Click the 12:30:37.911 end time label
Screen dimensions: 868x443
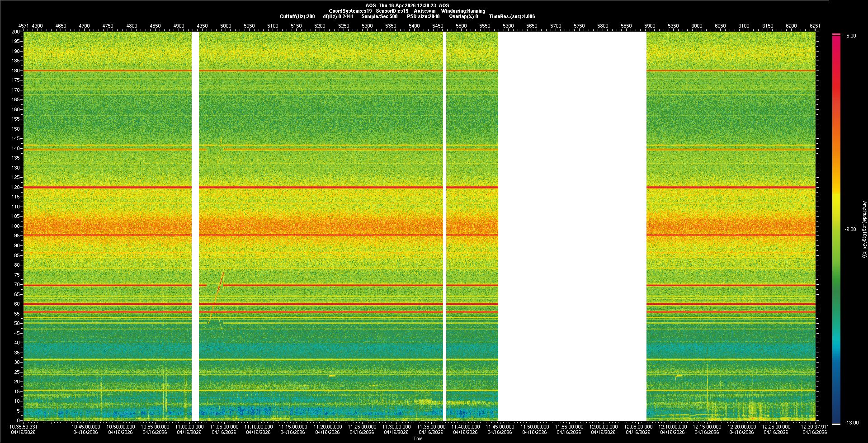(x=815, y=426)
